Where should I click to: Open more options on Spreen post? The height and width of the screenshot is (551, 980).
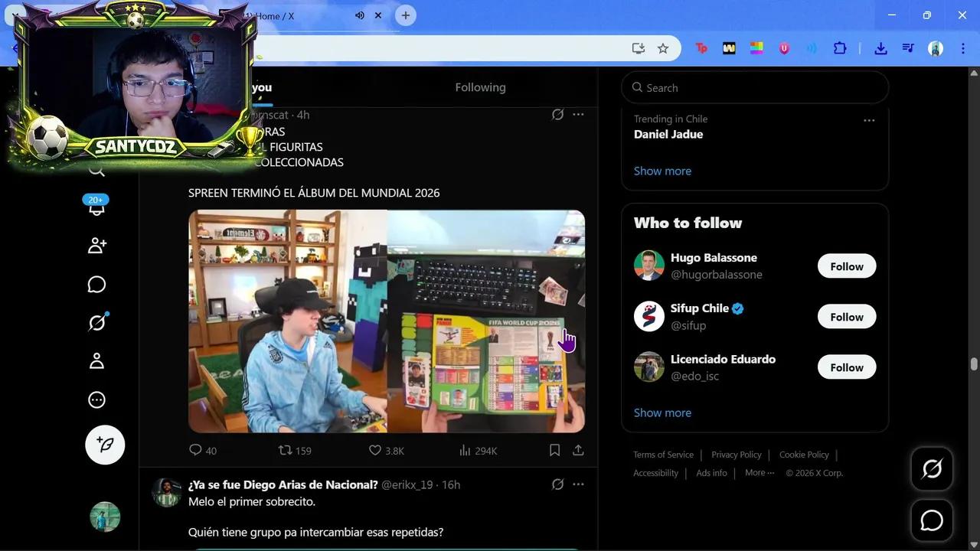click(578, 115)
